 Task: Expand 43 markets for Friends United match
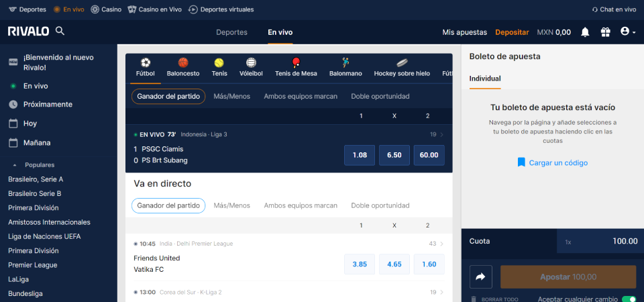(x=437, y=244)
